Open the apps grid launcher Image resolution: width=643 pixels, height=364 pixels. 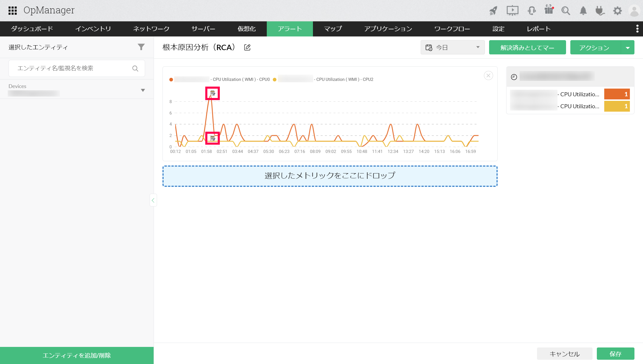[13, 11]
